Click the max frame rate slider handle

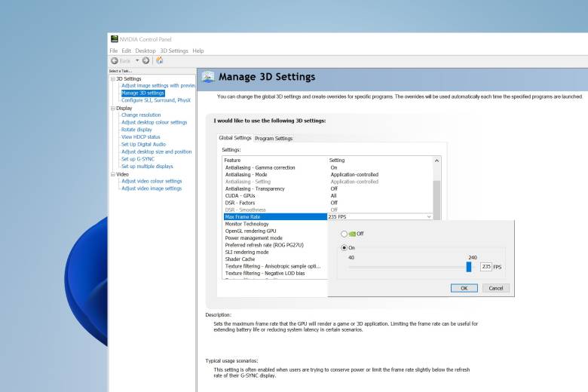click(469, 267)
